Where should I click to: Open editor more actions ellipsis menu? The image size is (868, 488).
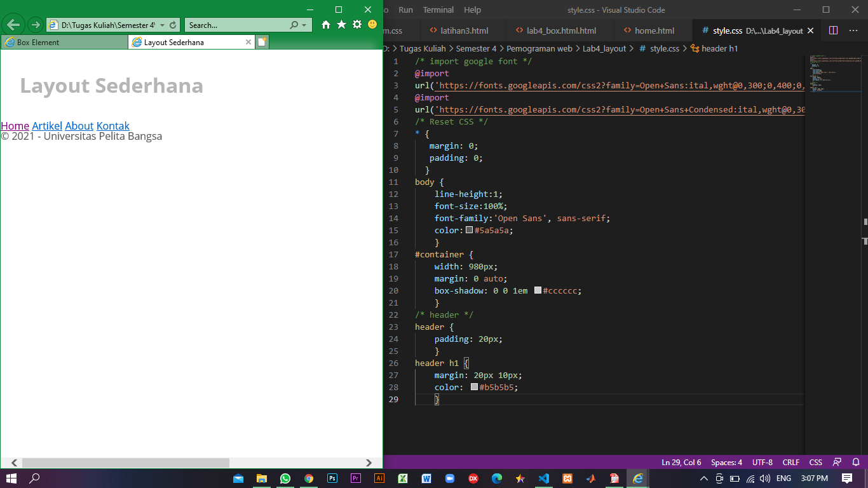853,30
